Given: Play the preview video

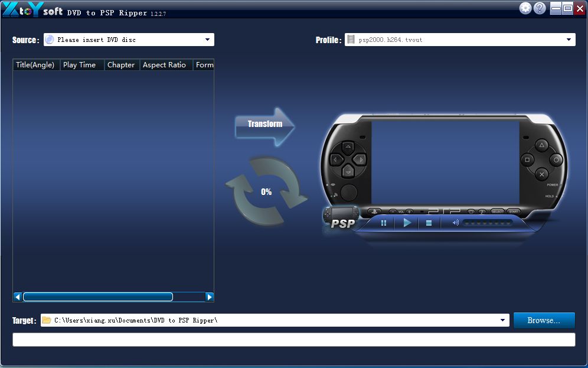Looking at the screenshot, I should click(x=407, y=223).
